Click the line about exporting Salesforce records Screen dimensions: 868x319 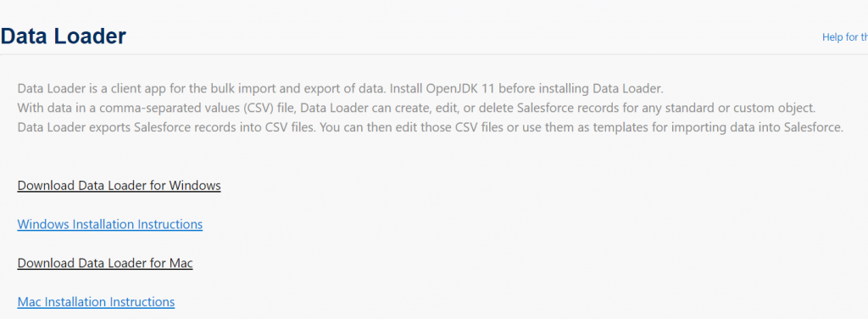(x=430, y=127)
